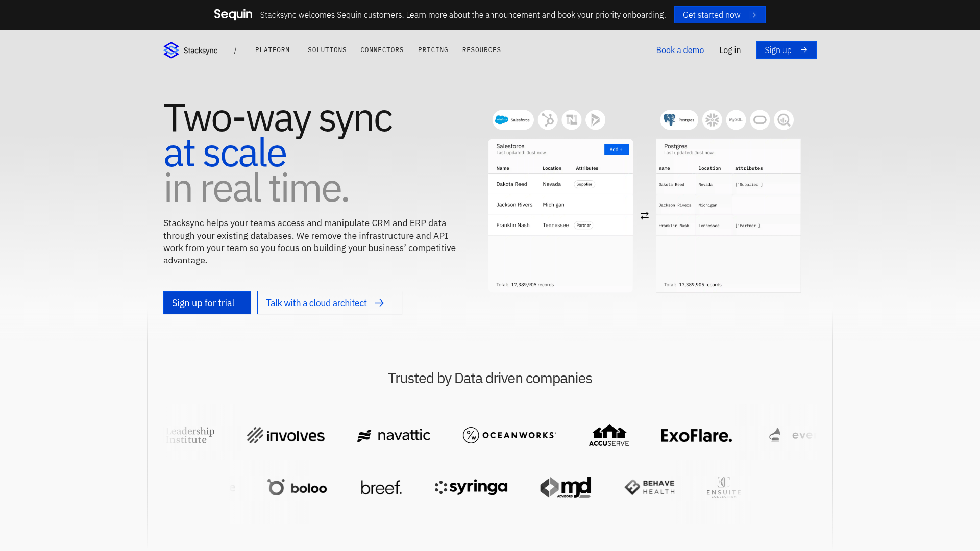Click the Get started now banner button

click(x=720, y=15)
